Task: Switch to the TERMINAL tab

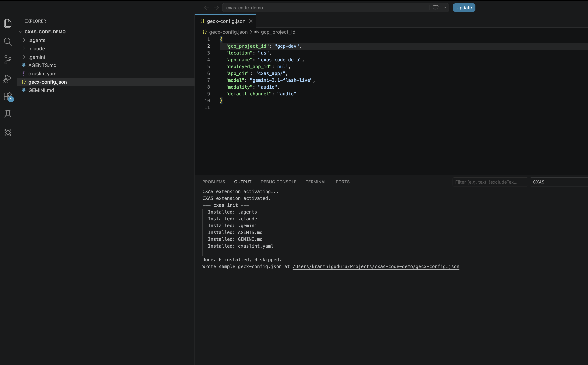Action: pos(316,182)
